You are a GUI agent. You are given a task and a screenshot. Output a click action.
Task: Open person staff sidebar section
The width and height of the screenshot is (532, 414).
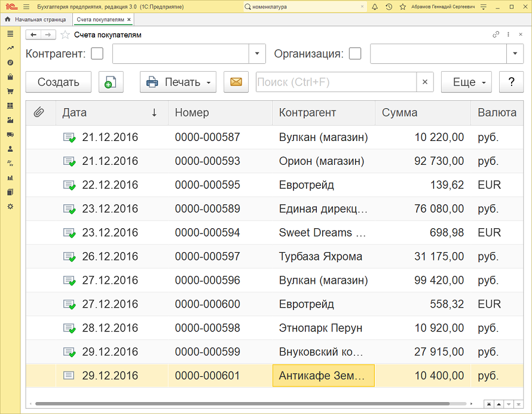(10, 149)
